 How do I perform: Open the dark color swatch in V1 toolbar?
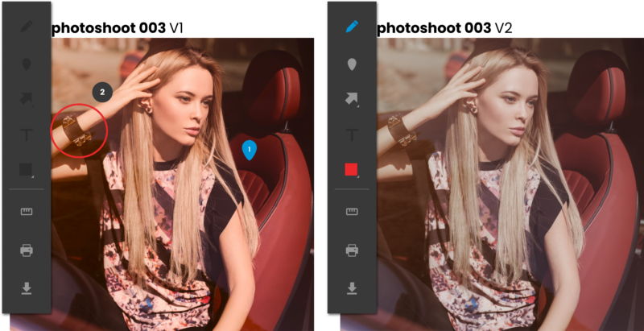point(27,170)
